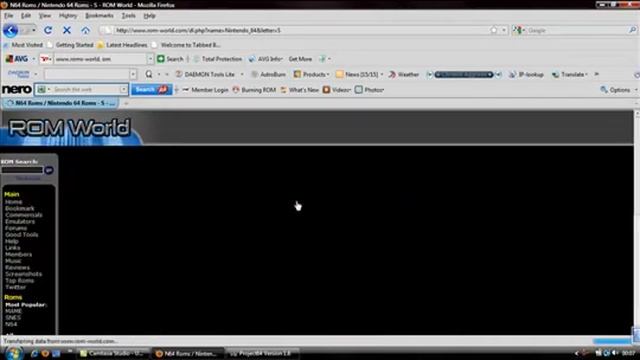The width and height of the screenshot is (640, 360).
Task: Bookmark this page with the star icon
Action: 494,30
